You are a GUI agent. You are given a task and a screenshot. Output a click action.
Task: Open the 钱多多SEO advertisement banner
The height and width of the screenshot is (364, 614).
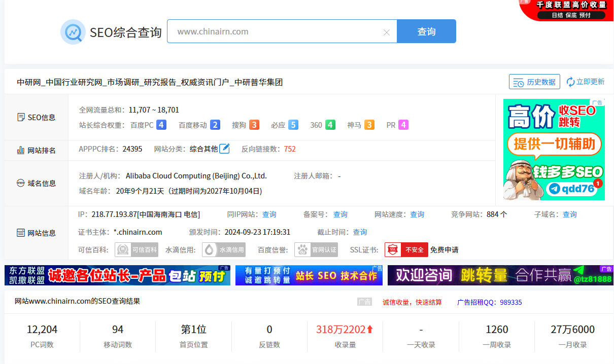pos(554,150)
